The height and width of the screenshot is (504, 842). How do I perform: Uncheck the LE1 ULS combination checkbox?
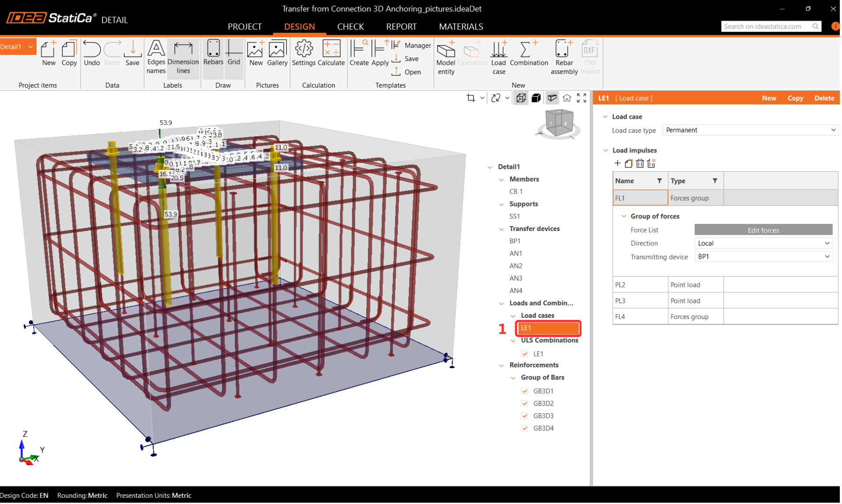click(x=524, y=354)
